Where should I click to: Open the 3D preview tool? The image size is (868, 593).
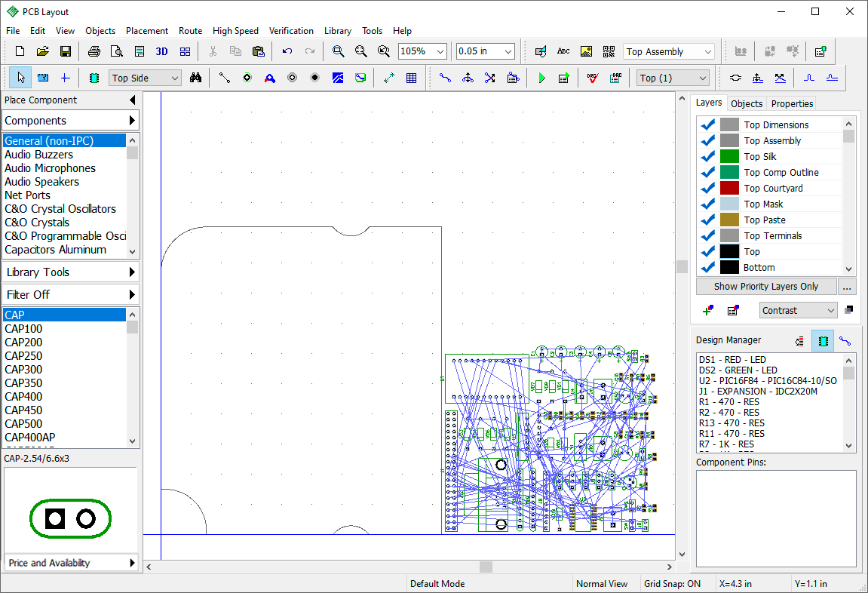[161, 51]
